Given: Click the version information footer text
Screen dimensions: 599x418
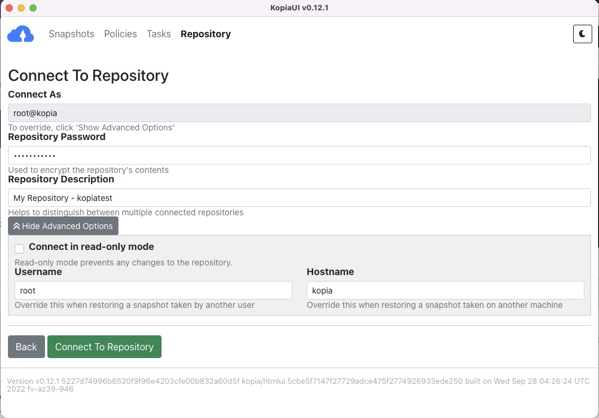Looking at the screenshot, I should coord(298,385).
